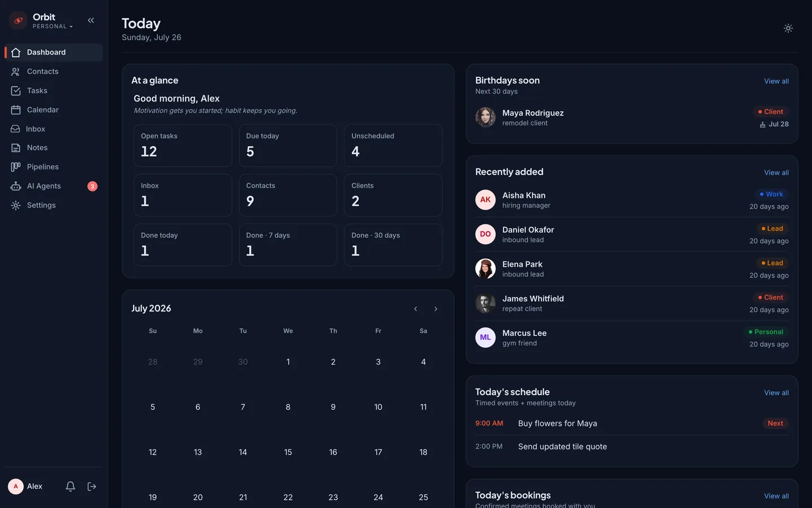The image size is (812, 508).
Task: Click the Pipelines board icon
Action: 16,167
